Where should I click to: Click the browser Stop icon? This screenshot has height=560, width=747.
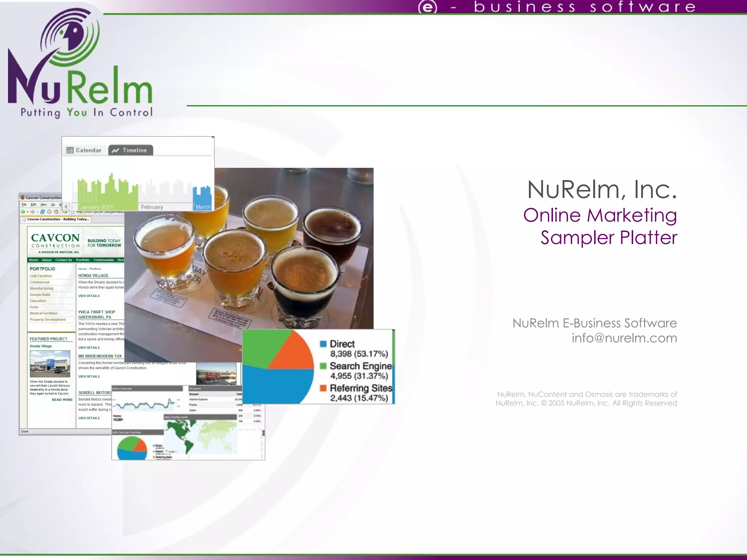[x=49, y=212]
